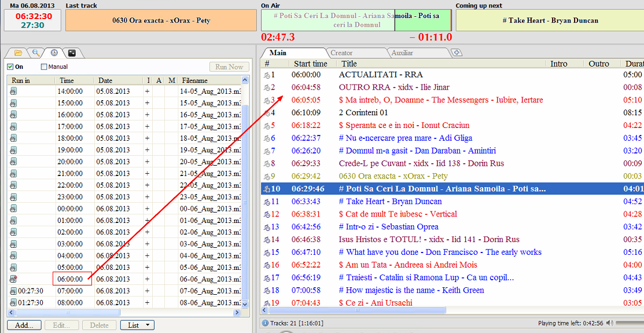Open the file browser folder tab
The width and height of the screenshot is (644, 333).
(18, 53)
